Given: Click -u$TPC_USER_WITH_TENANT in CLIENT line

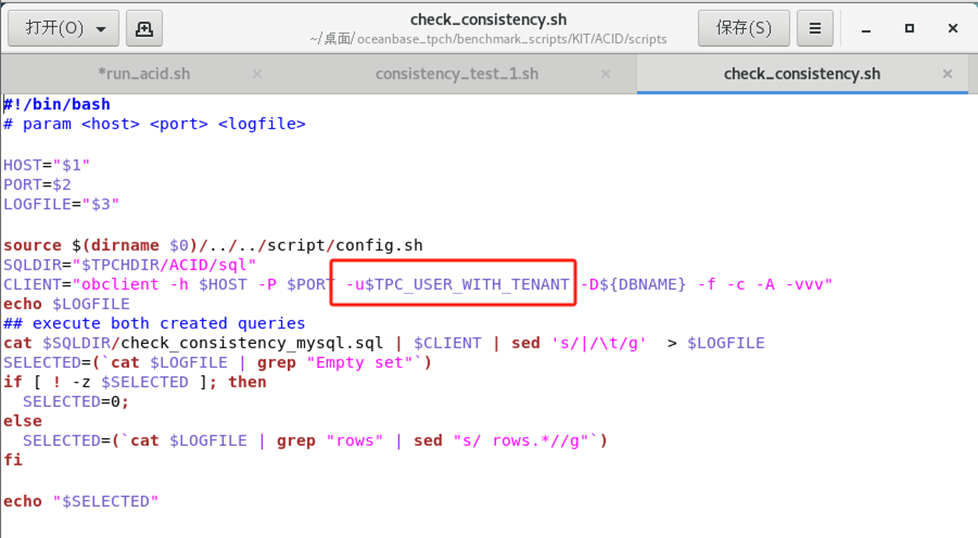Looking at the screenshot, I should click(458, 284).
